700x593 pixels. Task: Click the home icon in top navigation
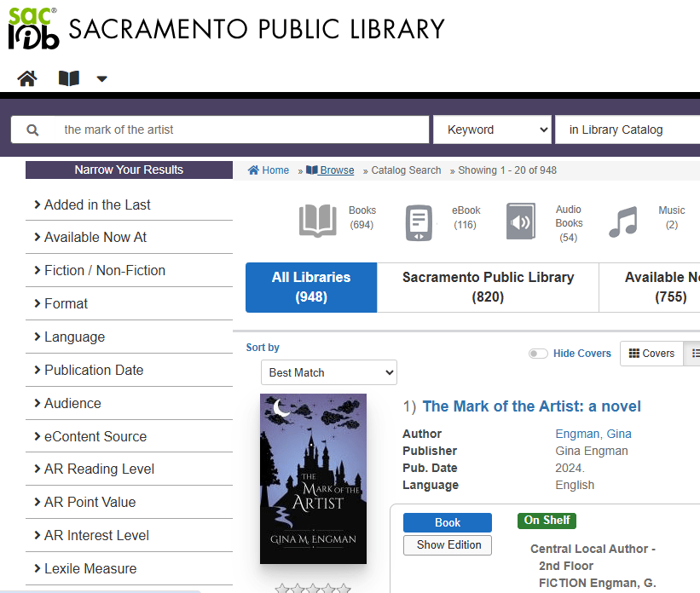(27, 79)
